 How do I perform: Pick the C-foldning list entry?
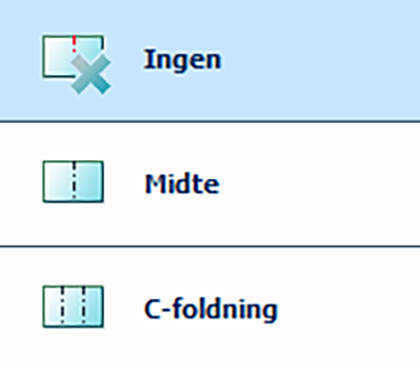click(x=210, y=308)
